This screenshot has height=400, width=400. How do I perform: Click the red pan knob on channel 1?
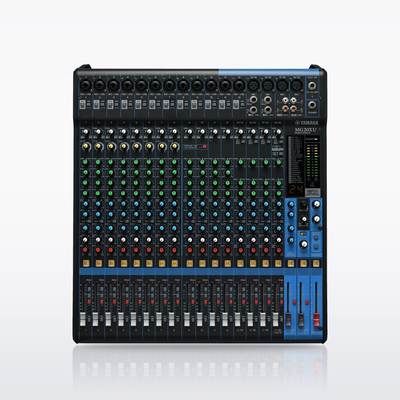tap(85, 250)
